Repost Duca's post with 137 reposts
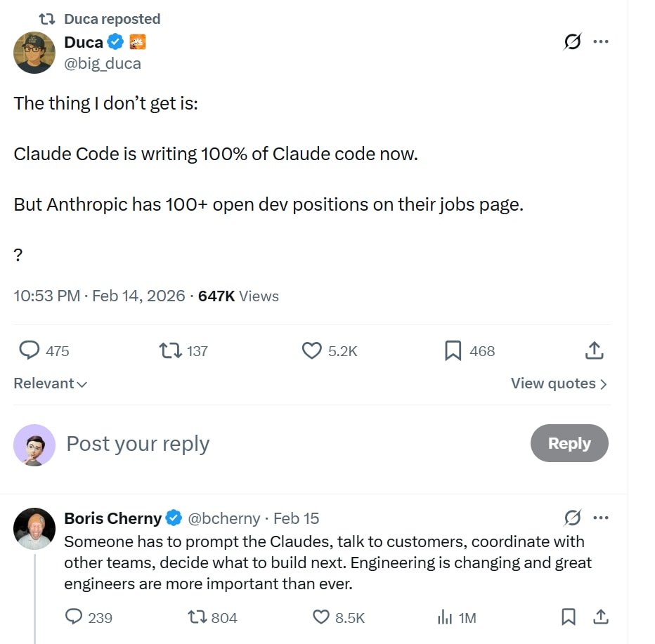 (x=171, y=350)
